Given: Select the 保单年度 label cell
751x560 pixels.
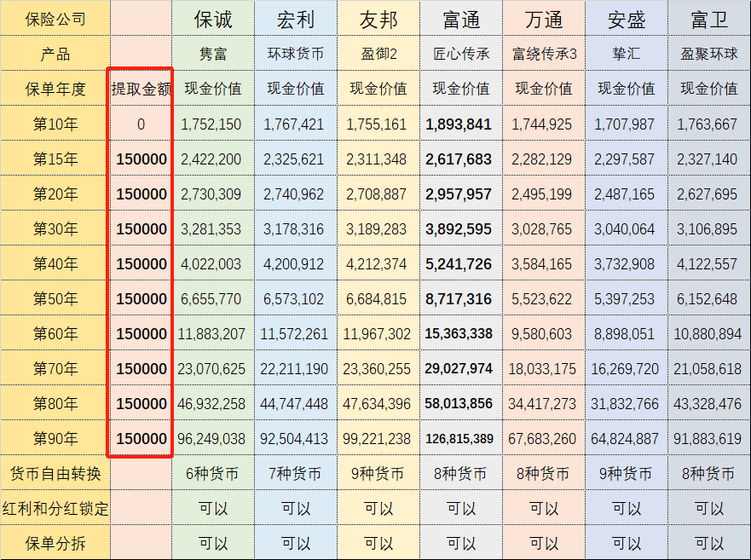Looking at the screenshot, I should [x=55, y=89].
